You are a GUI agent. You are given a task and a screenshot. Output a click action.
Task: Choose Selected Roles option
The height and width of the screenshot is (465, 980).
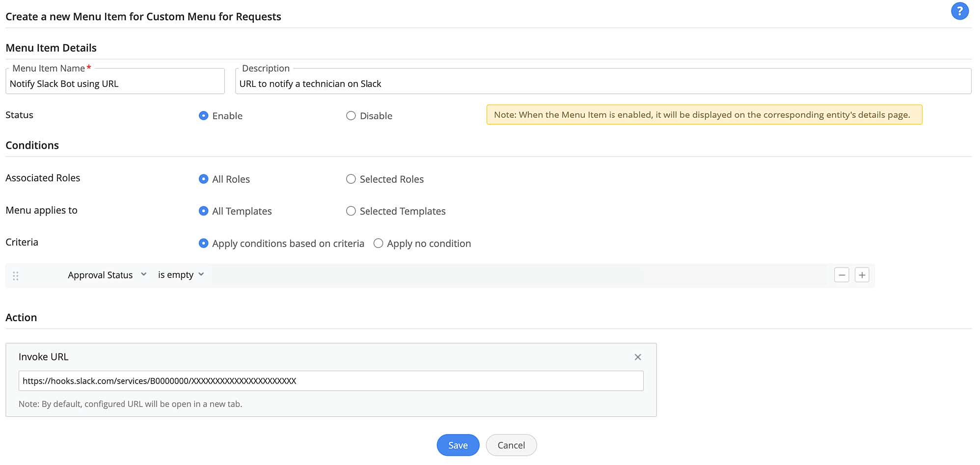pos(351,179)
